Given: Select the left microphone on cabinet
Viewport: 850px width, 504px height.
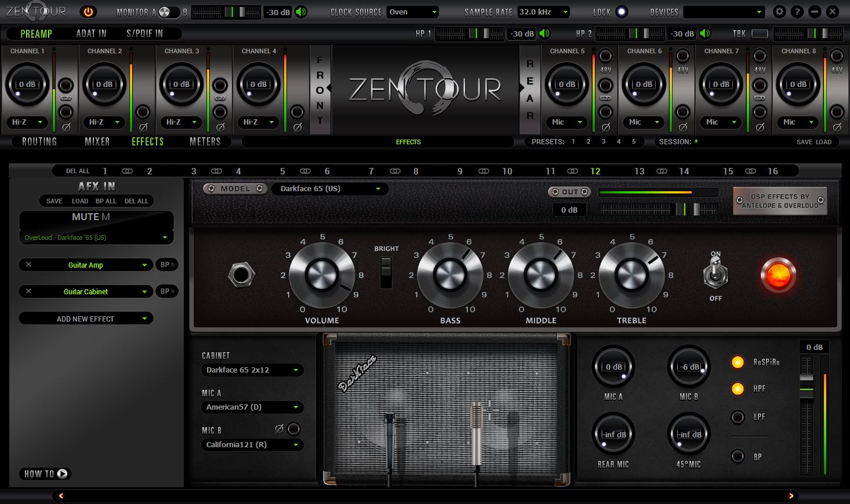Looking at the screenshot, I should [x=390, y=441].
